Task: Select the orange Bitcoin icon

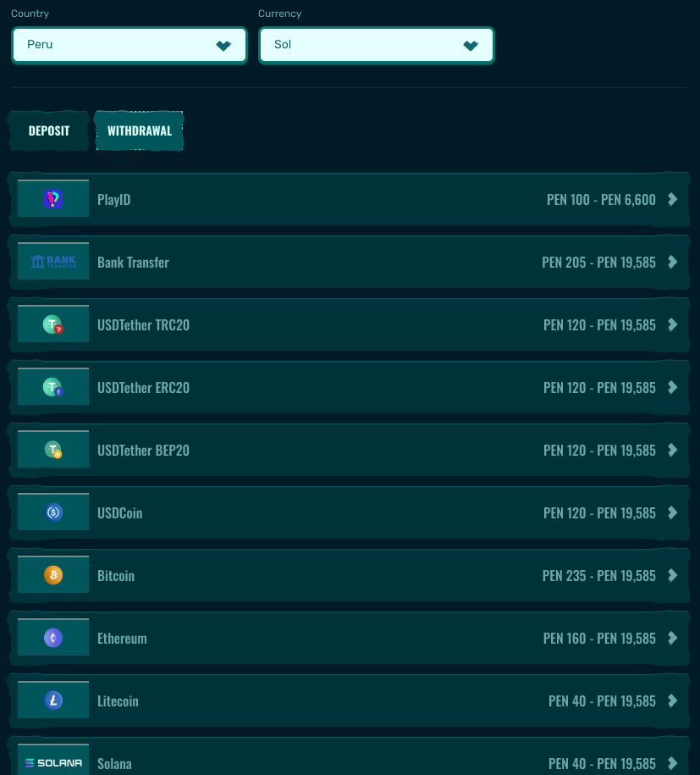Action: tap(53, 575)
